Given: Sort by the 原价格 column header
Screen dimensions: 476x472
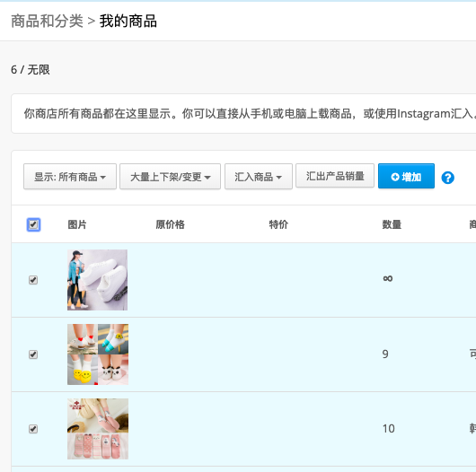Looking at the screenshot, I should (x=170, y=224).
